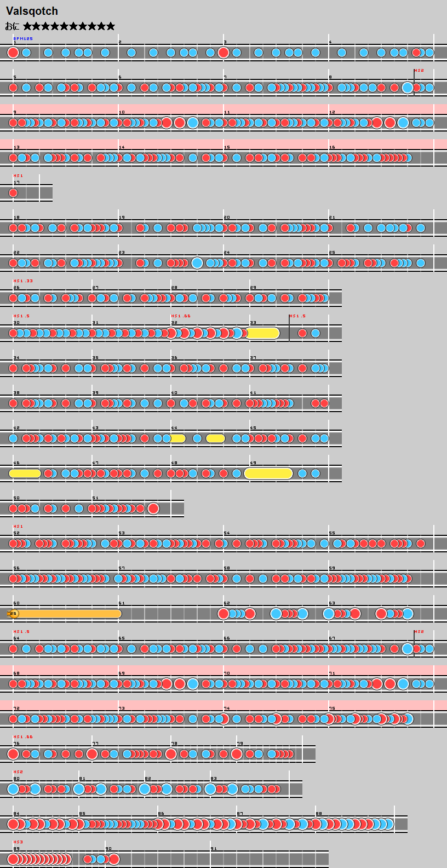The width and height of the screenshot is (447, 868).
Task: Select the lone red note in measure 17
Action: pyautogui.click(x=13, y=193)
